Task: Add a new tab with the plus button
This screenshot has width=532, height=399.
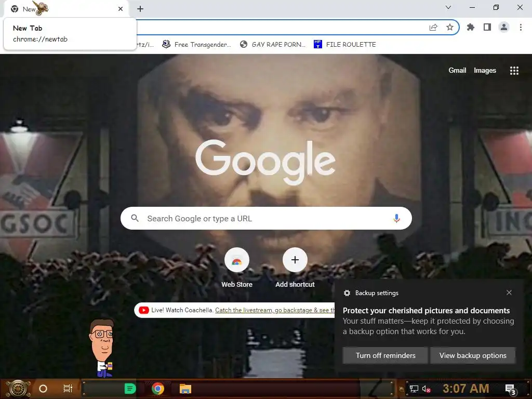Action: click(x=140, y=9)
